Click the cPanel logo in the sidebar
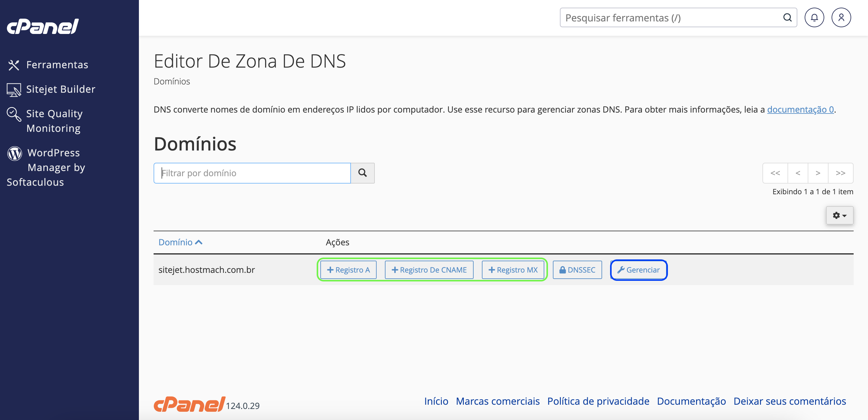 (43, 26)
